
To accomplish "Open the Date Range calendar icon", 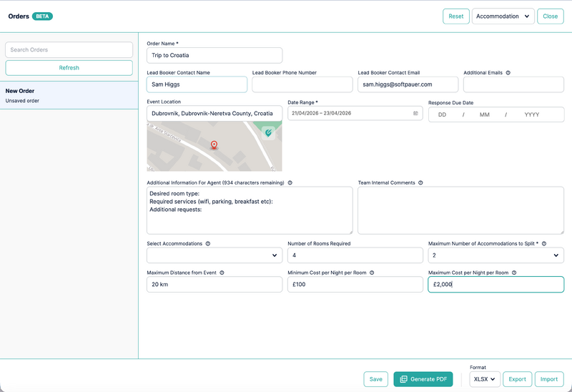I will (x=415, y=113).
